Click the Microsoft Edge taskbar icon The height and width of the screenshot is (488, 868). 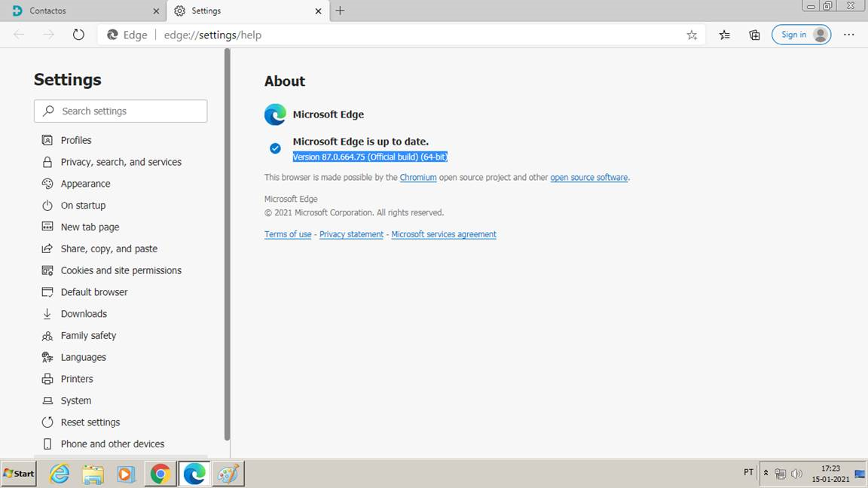click(x=194, y=474)
